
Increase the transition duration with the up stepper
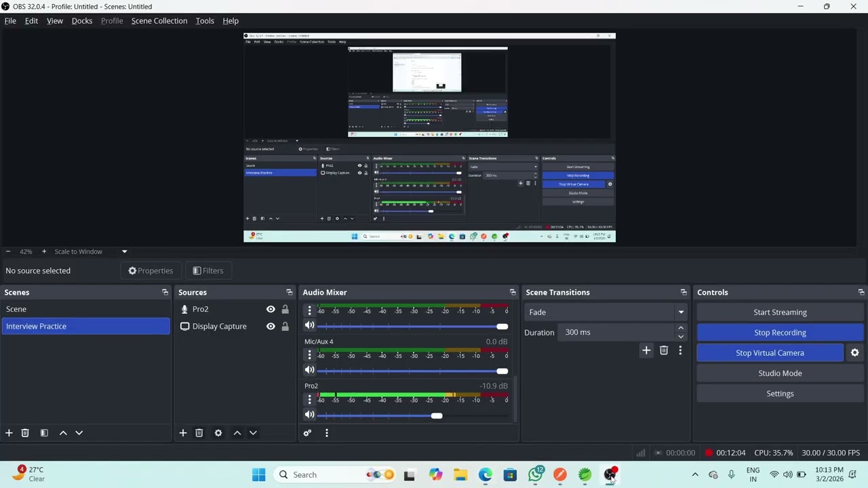point(681,328)
